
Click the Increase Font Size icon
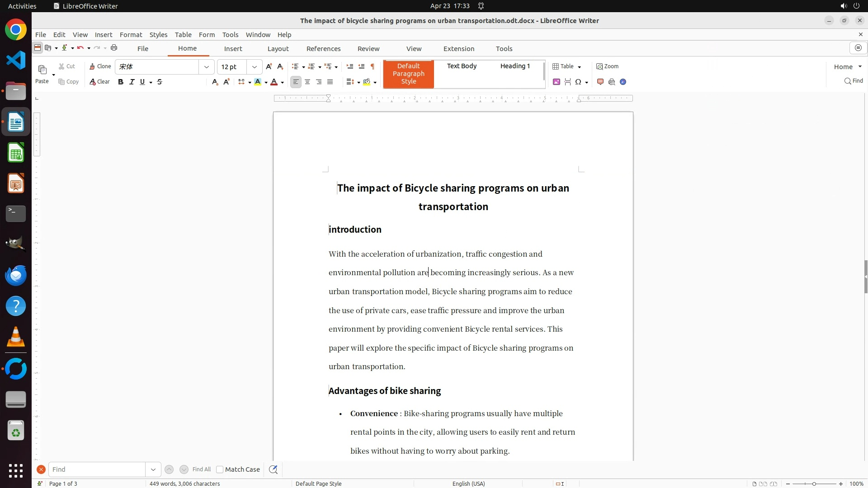[x=269, y=66]
